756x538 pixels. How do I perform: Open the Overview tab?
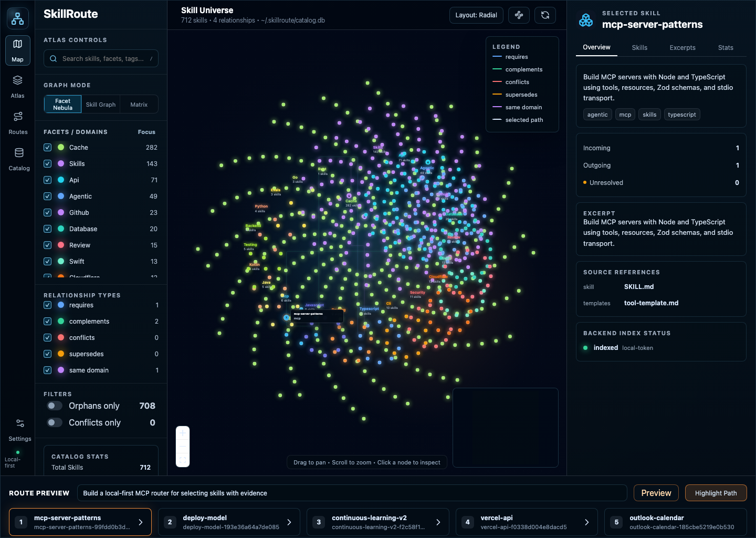(x=596, y=47)
